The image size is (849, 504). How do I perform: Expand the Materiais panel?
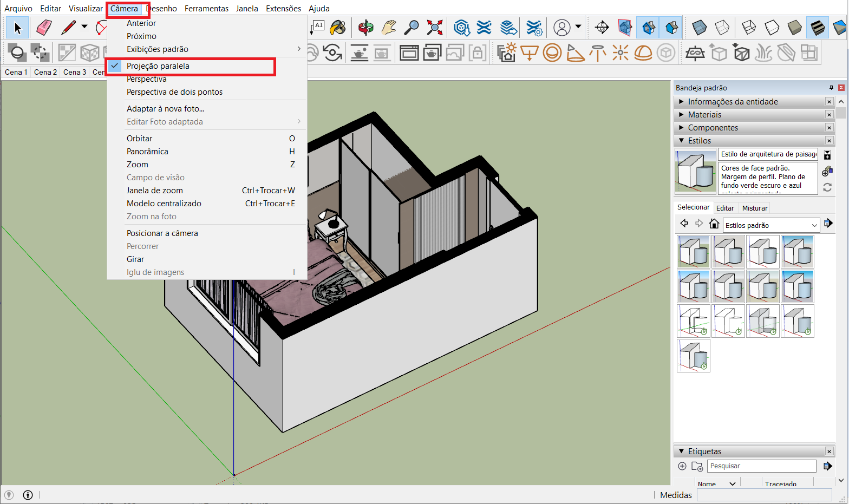(754, 115)
